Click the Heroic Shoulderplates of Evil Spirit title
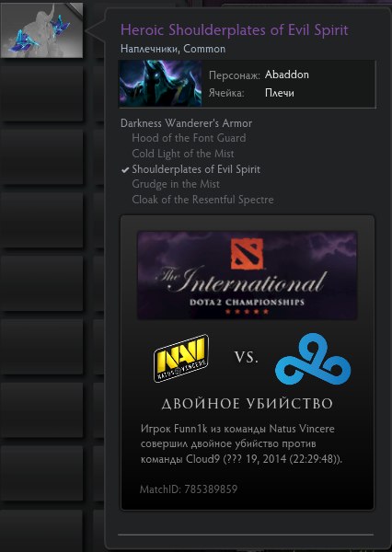Image resolution: width=392 pixels, height=552 pixels. 235,30
